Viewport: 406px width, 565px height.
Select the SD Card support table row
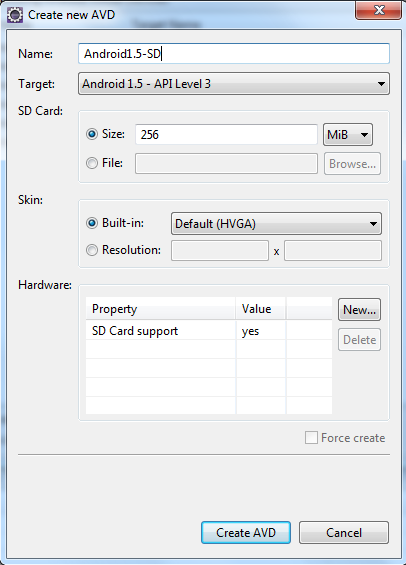pos(209,331)
